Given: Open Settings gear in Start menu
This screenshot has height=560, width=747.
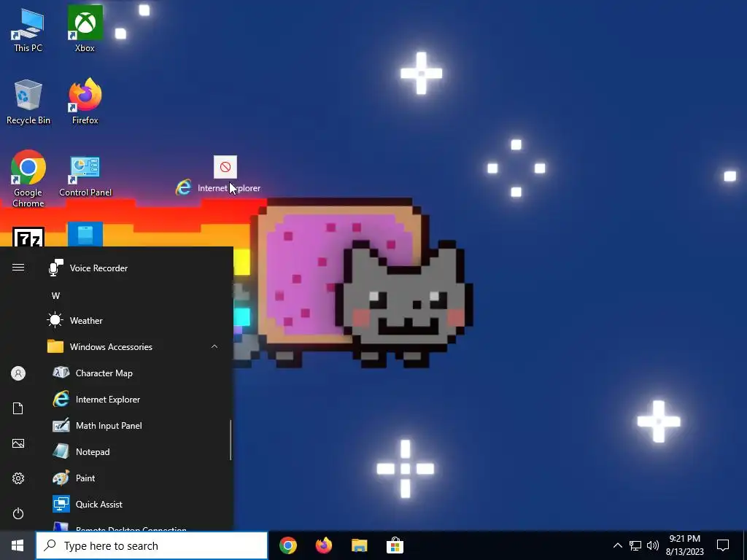Looking at the screenshot, I should click(18, 478).
